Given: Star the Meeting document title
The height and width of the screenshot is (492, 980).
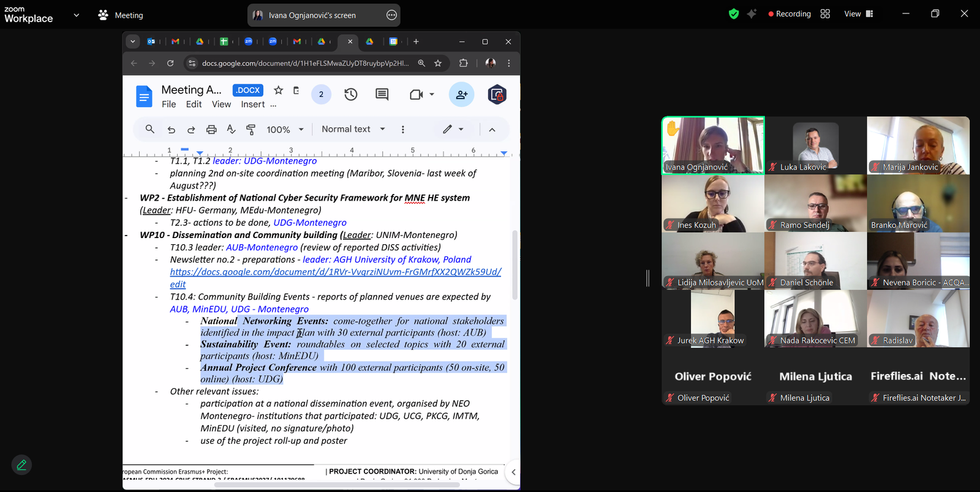Looking at the screenshot, I should [x=278, y=90].
